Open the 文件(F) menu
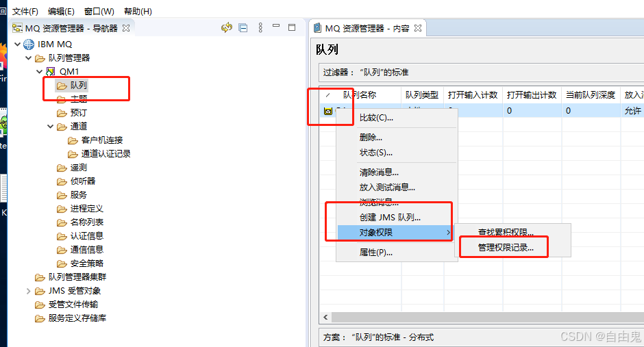This screenshot has height=347, width=644. pos(25,12)
